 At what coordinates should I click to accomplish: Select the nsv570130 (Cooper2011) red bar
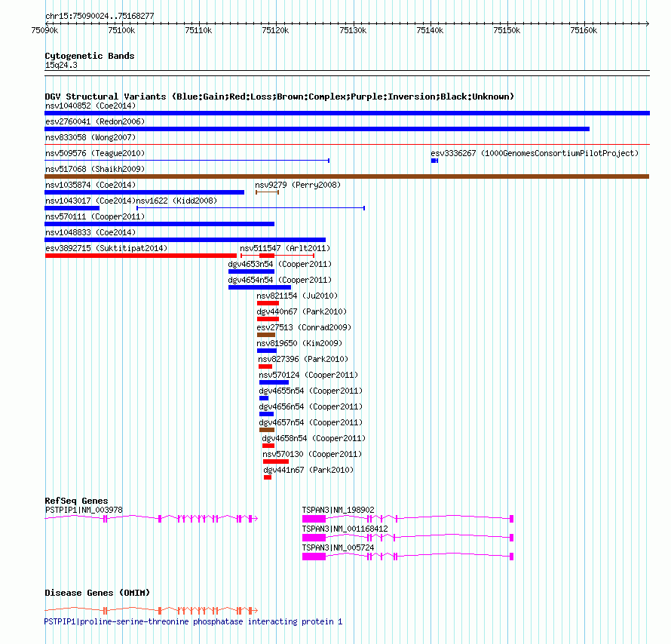tap(276, 462)
